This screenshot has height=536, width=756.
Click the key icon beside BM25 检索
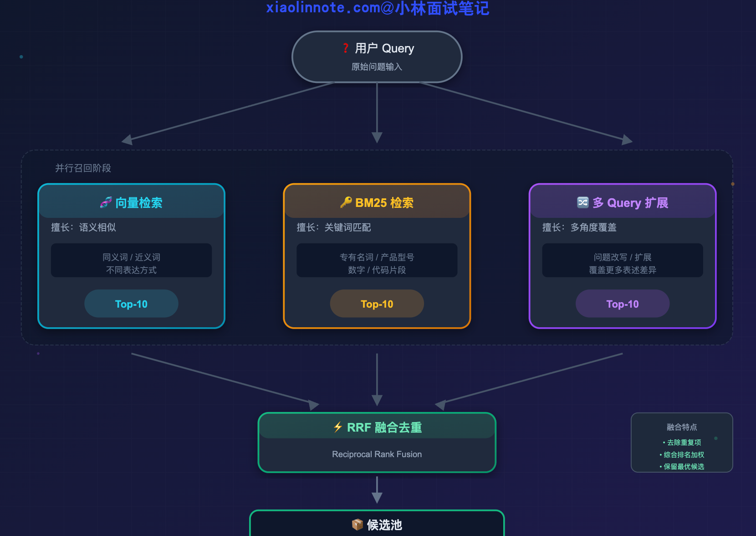[x=346, y=202]
